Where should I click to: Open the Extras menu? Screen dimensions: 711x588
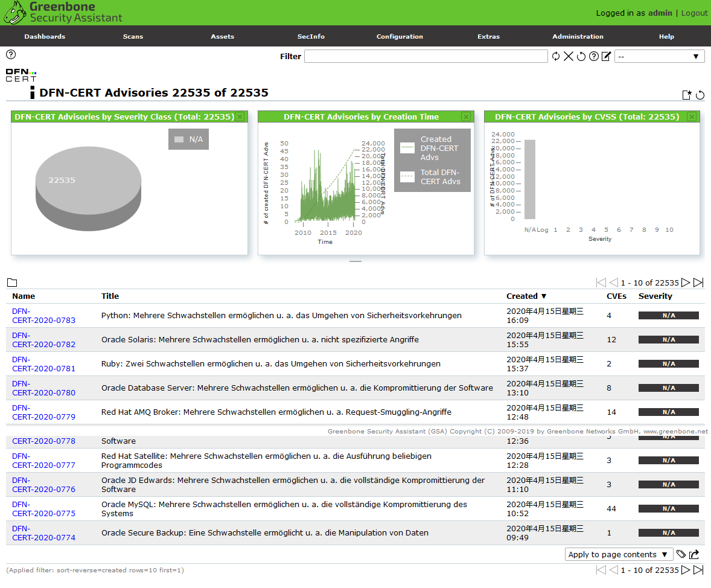pyautogui.click(x=488, y=36)
